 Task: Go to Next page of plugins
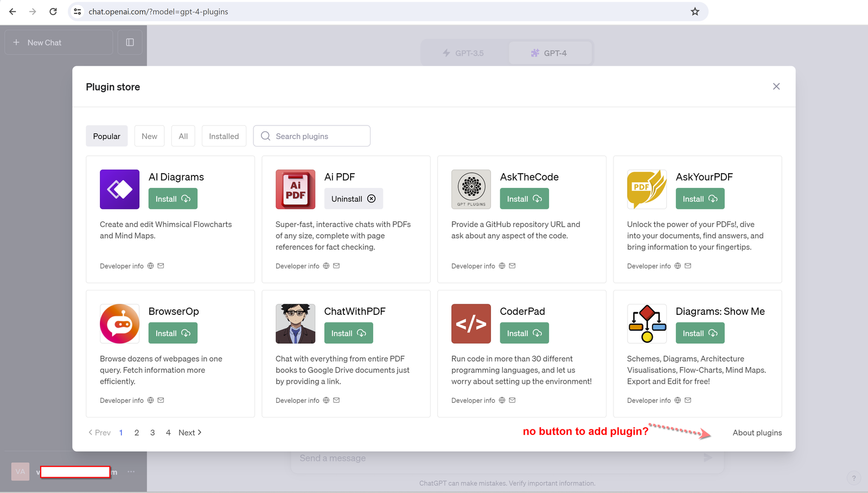tap(190, 433)
